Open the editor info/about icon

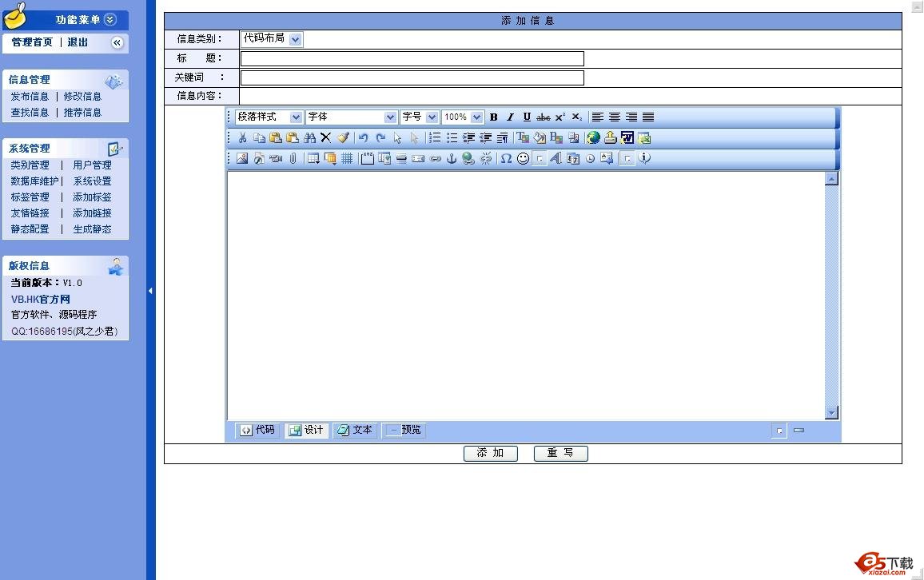point(645,158)
